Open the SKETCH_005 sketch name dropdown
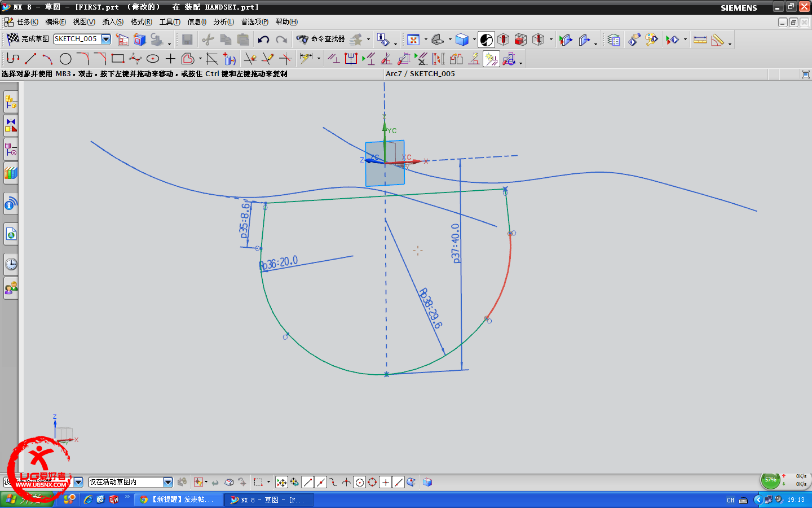Image resolution: width=812 pixels, height=508 pixels. click(106, 39)
